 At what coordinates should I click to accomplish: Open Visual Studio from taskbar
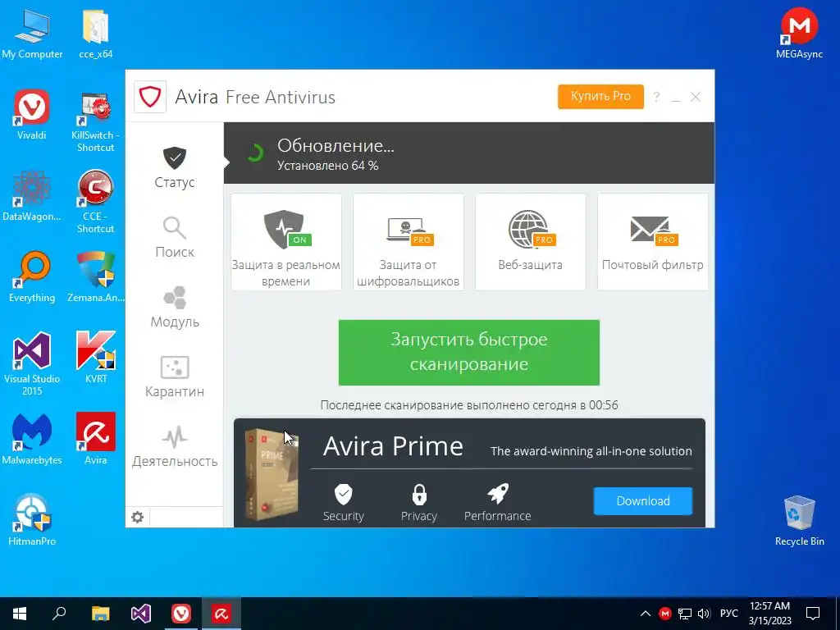(141, 614)
